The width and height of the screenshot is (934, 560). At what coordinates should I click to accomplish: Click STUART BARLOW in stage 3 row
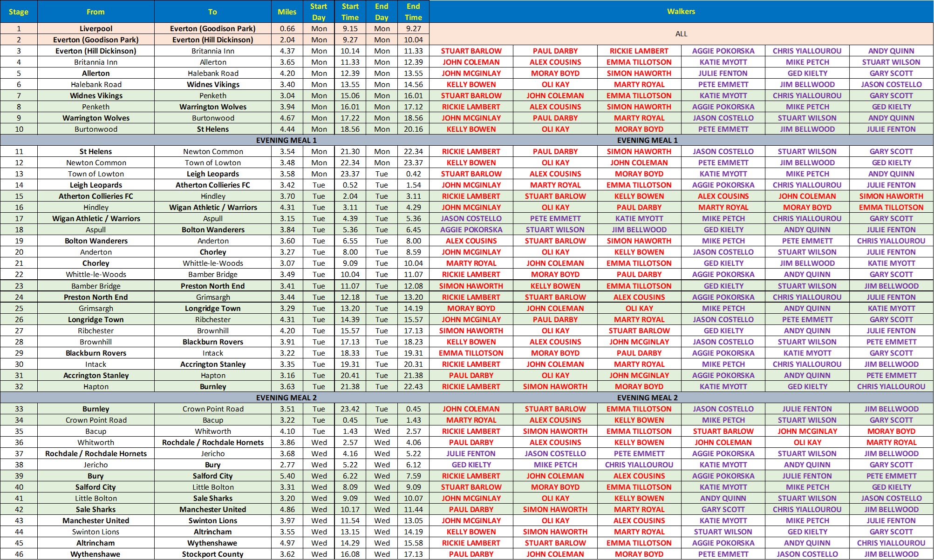(471, 51)
